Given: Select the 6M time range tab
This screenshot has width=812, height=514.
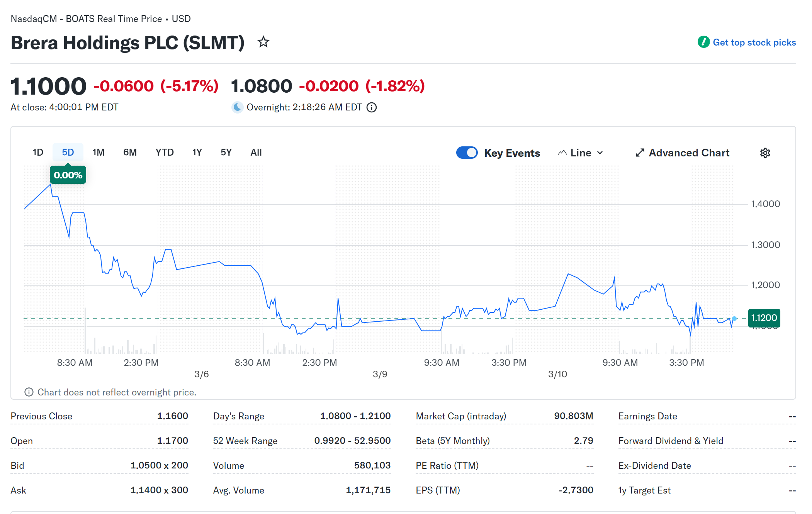Looking at the screenshot, I should [x=130, y=153].
